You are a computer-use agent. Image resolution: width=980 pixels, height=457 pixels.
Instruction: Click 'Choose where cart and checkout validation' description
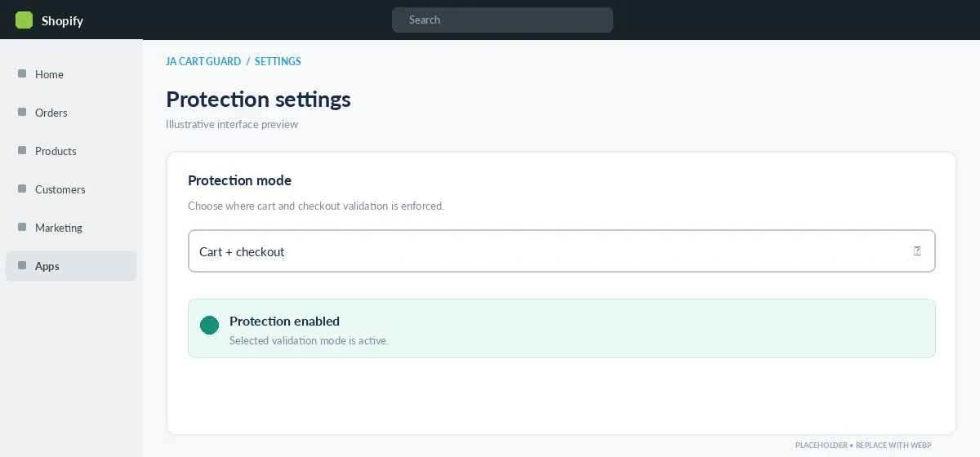tap(316, 206)
